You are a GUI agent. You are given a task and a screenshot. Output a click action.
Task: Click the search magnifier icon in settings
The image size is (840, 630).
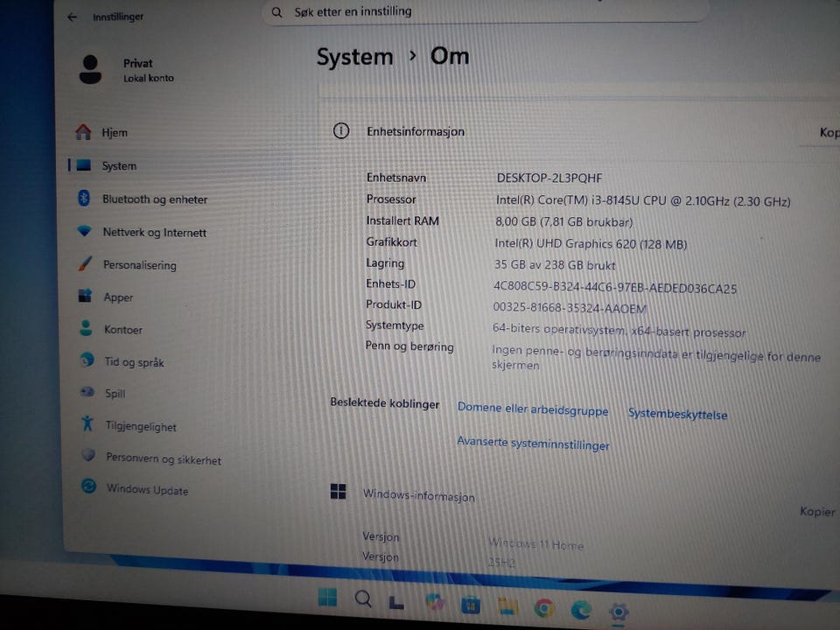coord(276,11)
